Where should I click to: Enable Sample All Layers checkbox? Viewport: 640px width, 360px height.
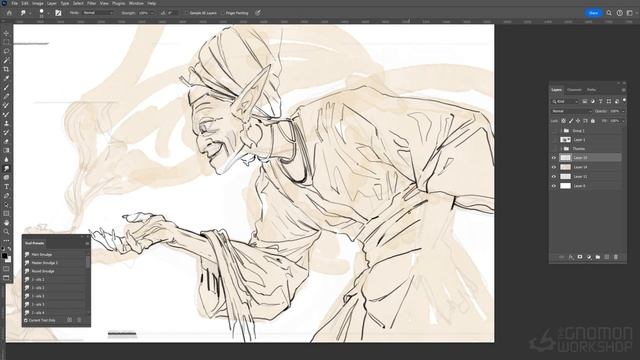point(187,13)
